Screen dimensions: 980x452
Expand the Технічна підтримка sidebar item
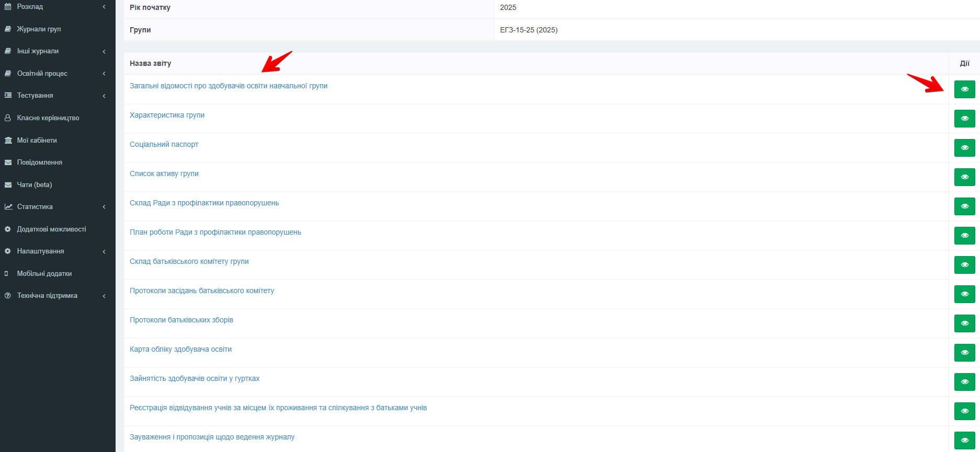tap(47, 296)
